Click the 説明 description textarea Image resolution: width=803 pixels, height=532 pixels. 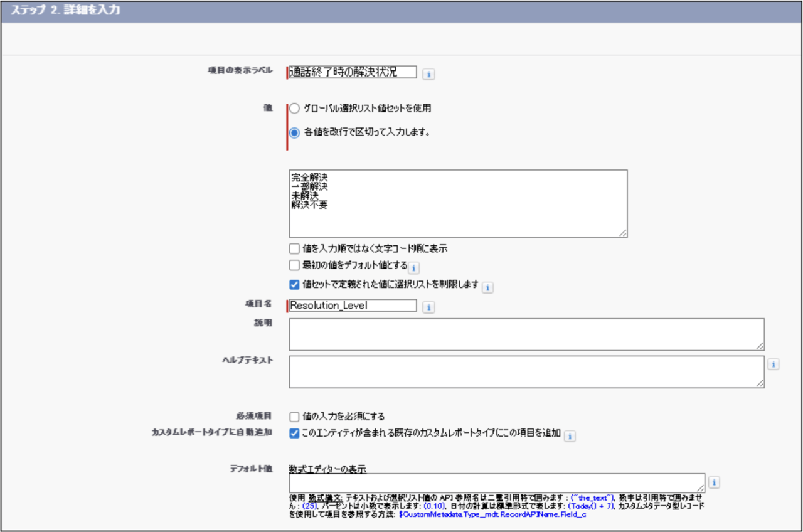coord(526,334)
